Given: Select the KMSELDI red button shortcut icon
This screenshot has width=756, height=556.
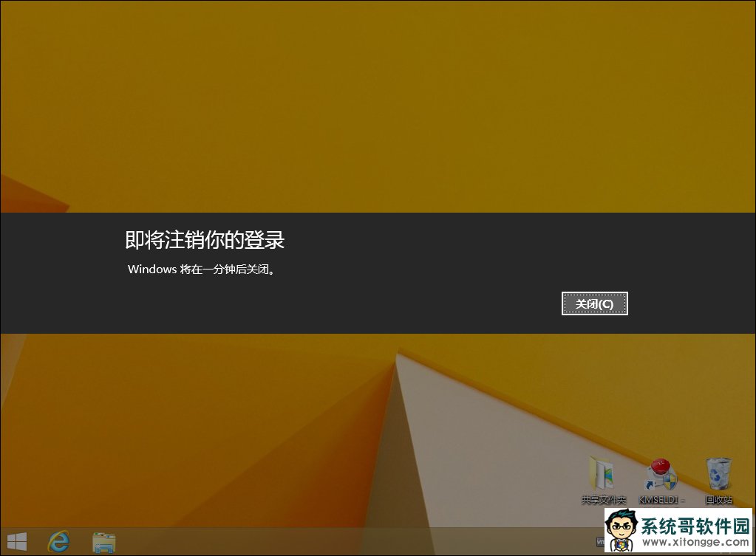Looking at the screenshot, I should pos(660,473).
